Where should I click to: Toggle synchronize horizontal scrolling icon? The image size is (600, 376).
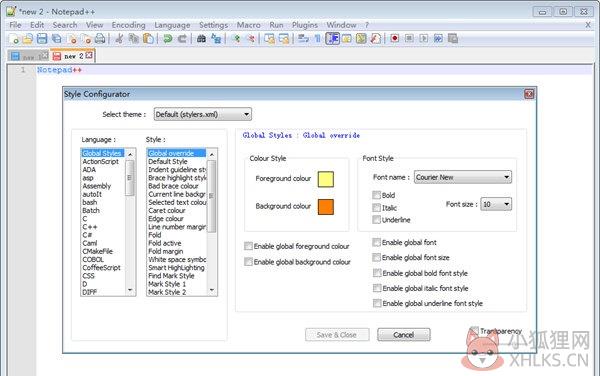(284, 39)
